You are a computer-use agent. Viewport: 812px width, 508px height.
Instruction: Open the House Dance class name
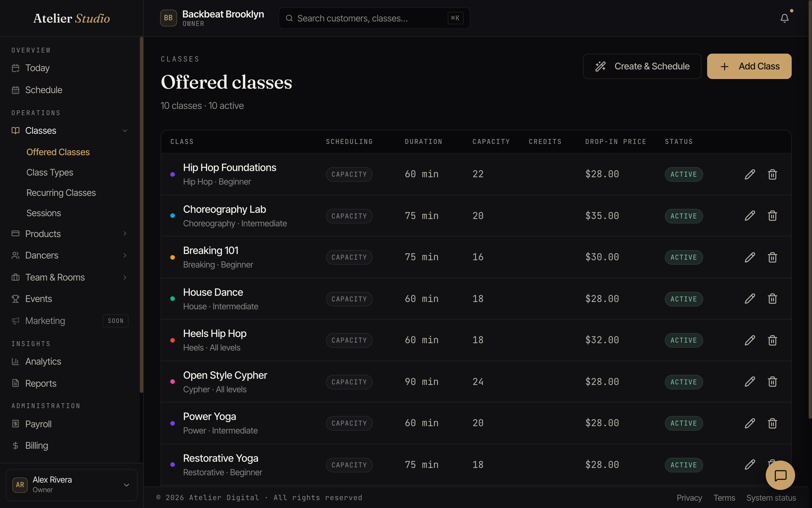point(213,292)
